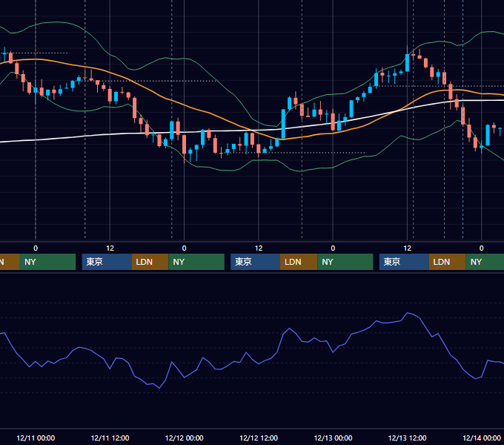Click the 東京 session block on 12/13

(x=404, y=262)
